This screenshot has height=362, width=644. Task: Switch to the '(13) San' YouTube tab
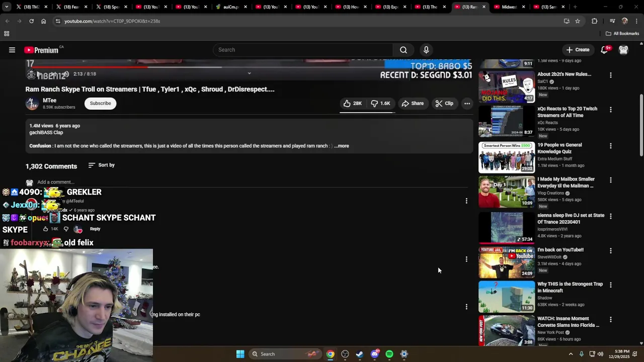(x=549, y=7)
